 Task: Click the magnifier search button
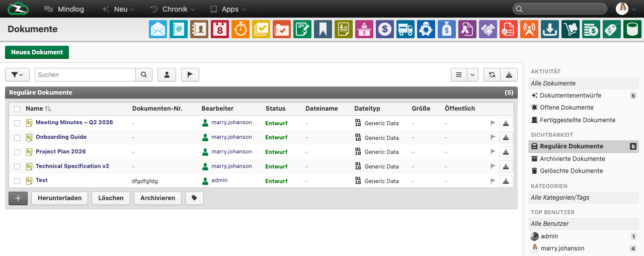click(x=144, y=74)
